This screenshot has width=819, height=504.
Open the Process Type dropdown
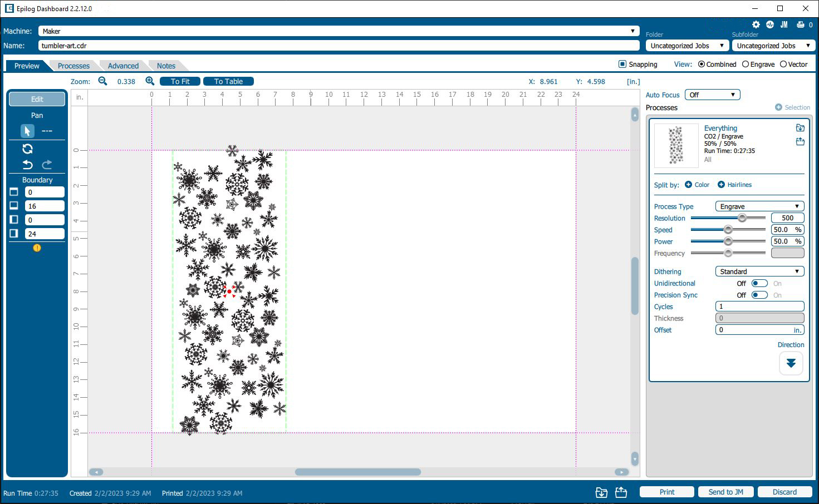(759, 206)
